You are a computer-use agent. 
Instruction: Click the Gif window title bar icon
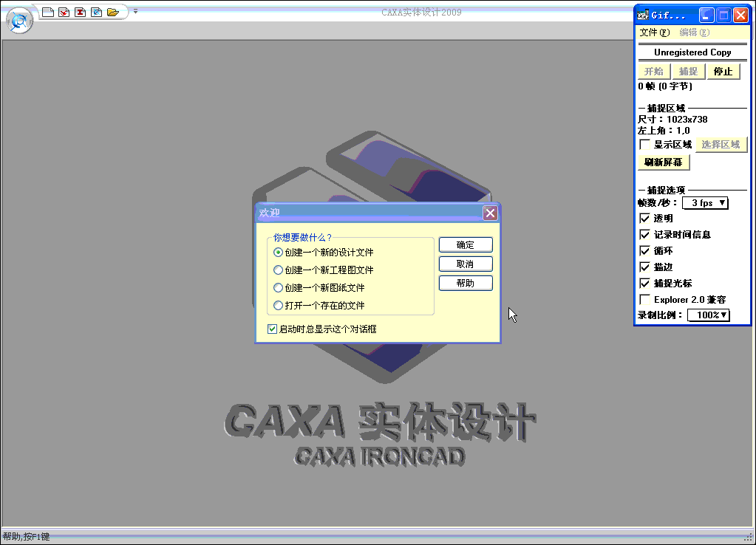click(643, 16)
